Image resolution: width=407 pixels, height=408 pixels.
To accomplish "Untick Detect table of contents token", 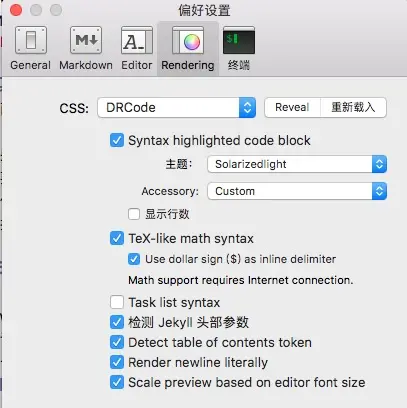I will [117, 342].
